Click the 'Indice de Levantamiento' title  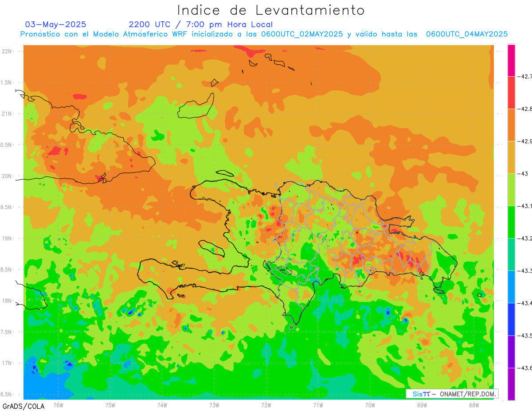click(x=271, y=10)
